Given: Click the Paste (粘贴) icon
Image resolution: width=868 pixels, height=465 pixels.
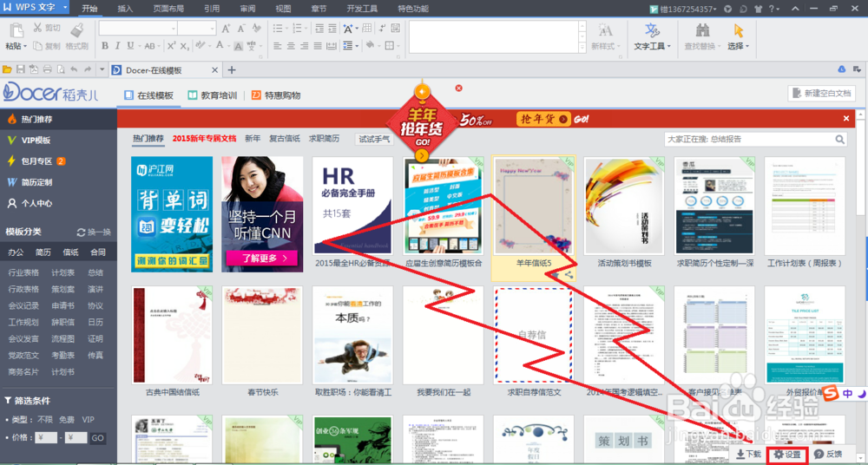Looking at the screenshot, I should (x=16, y=30).
